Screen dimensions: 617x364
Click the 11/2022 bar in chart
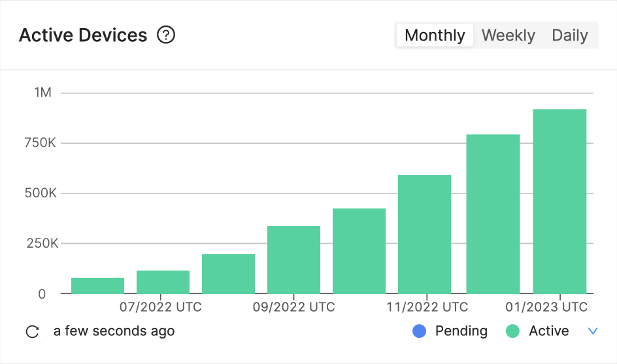[424, 234]
